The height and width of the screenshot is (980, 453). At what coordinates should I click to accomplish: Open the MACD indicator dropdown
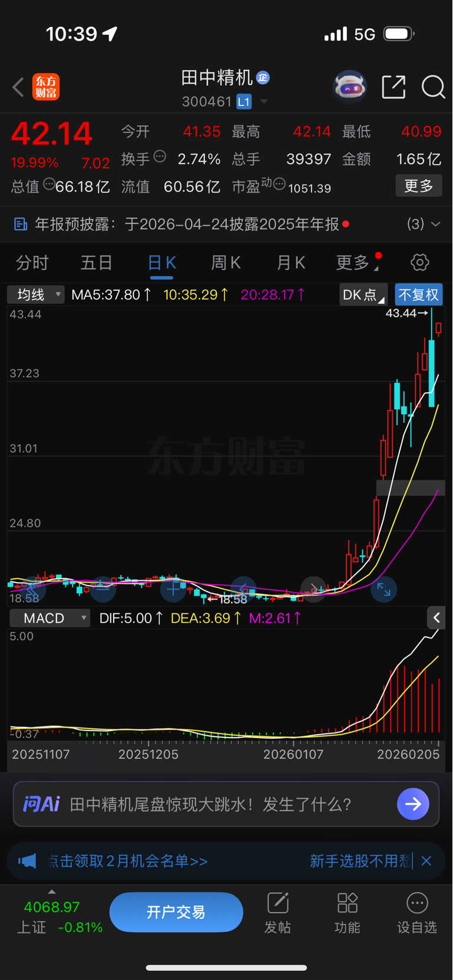click(x=50, y=618)
